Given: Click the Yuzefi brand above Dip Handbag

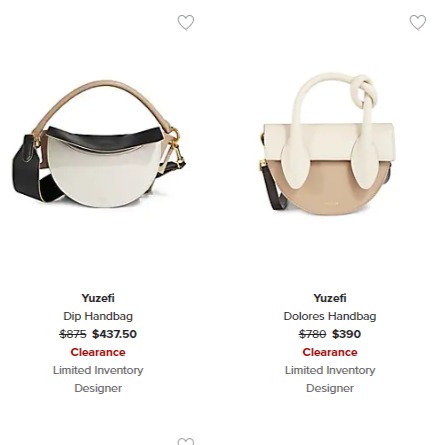Looking at the screenshot, I should [x=98, y=298].
